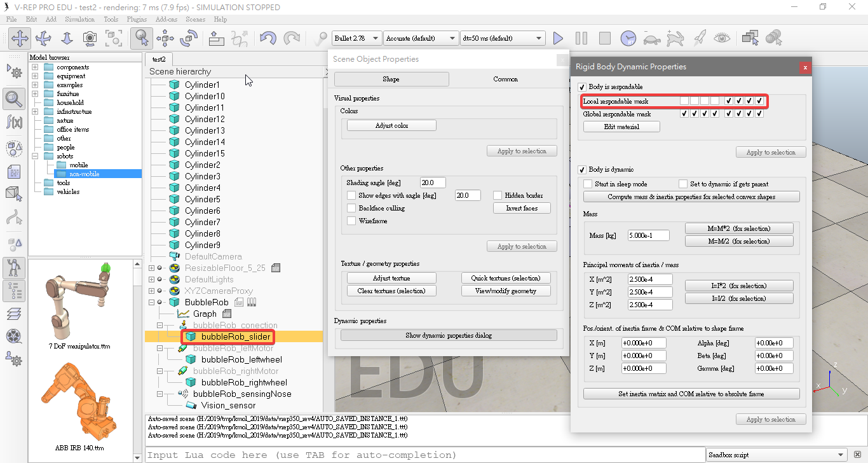Collapse the BubbleRob tree node
Viewport: 868px width, 463px height.
point(151,302)
